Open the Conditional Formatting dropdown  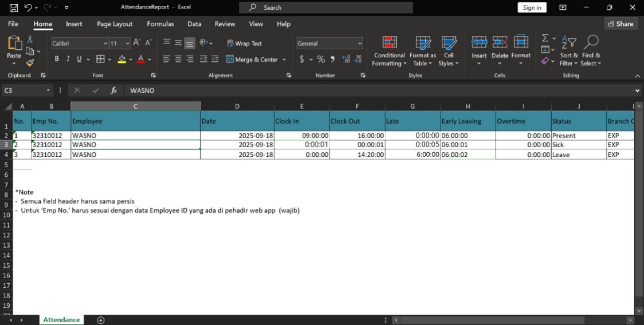(x=389, y=51)
